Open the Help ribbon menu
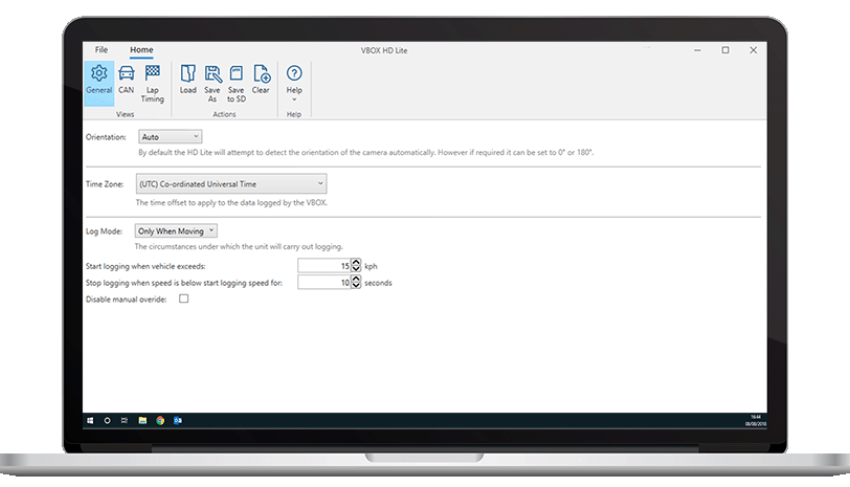Viewport: 850px width, 487px height. click(x=294, y=79)
